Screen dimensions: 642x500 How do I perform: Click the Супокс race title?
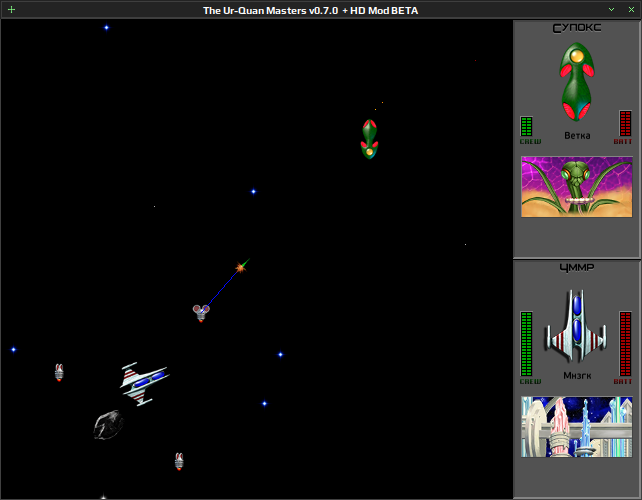[577, 28]
